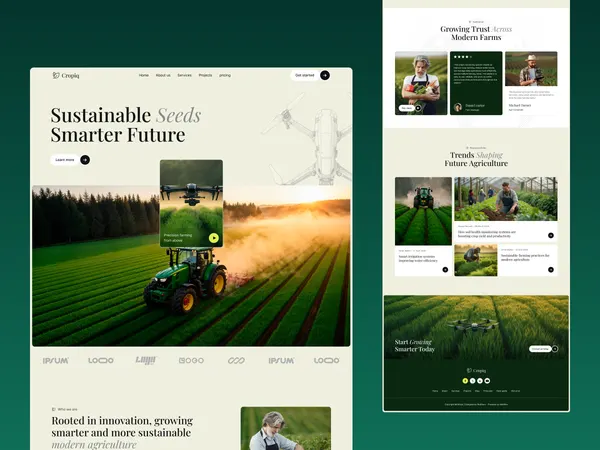Image resolution: width=600 pixels, height=450 pixels.
Task: Open the pricing nav link
Action: click(225, 75)
